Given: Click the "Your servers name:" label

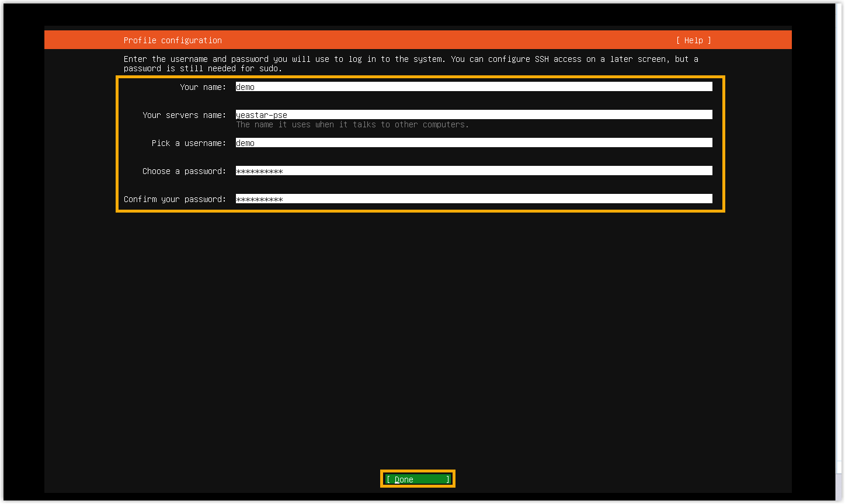Looking at the screenshot, I should pyautogui.click(x=184, y=115).
